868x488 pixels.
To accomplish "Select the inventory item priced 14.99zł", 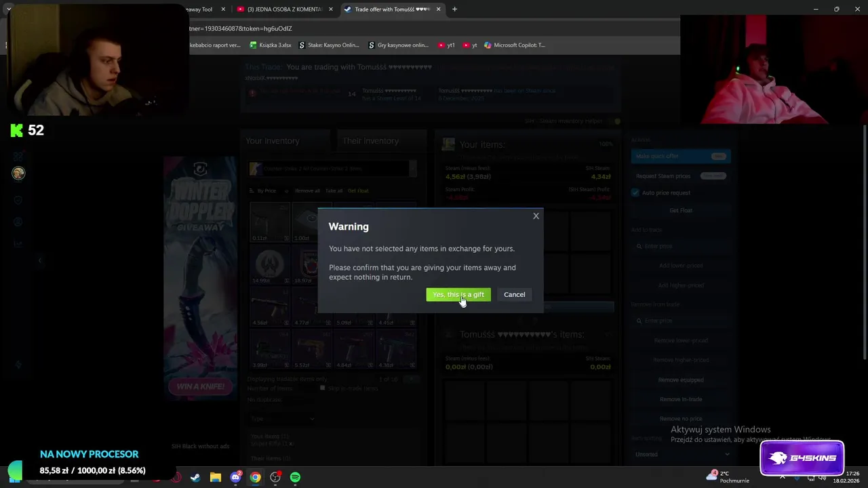I will point(270,264).
